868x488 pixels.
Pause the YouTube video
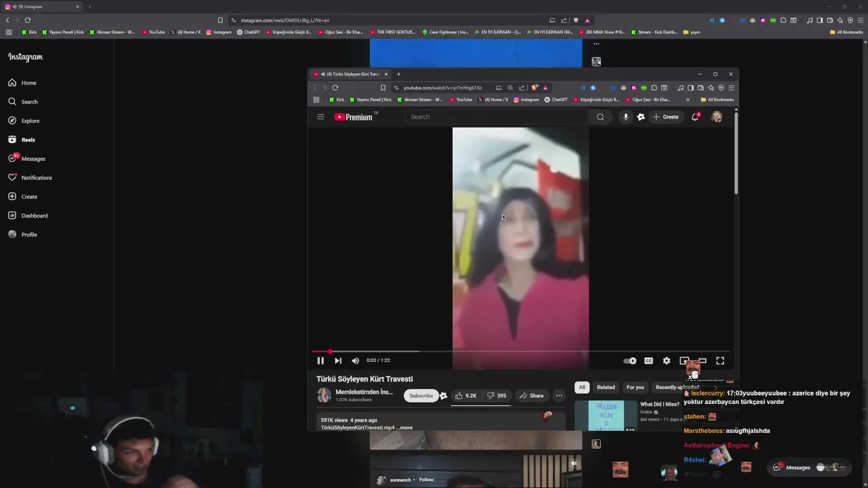pos(320,361)
